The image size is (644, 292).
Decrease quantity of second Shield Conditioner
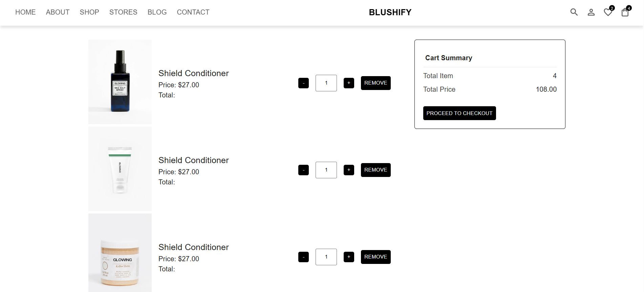(x=303, y=170)
